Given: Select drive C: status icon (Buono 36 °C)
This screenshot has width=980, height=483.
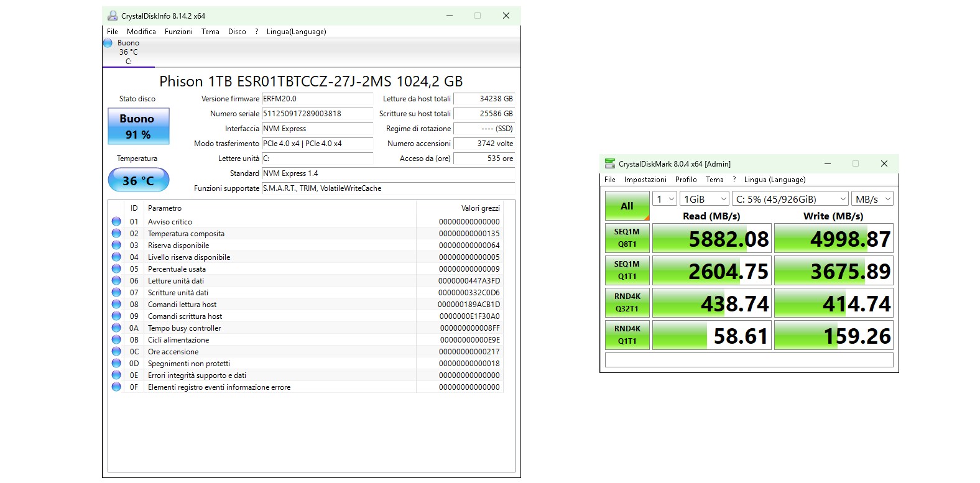Looking at the screenshot, I should point(108,43).
